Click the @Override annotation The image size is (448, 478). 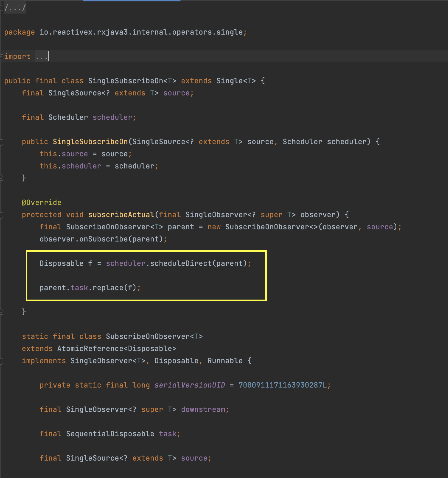point(42,202)
